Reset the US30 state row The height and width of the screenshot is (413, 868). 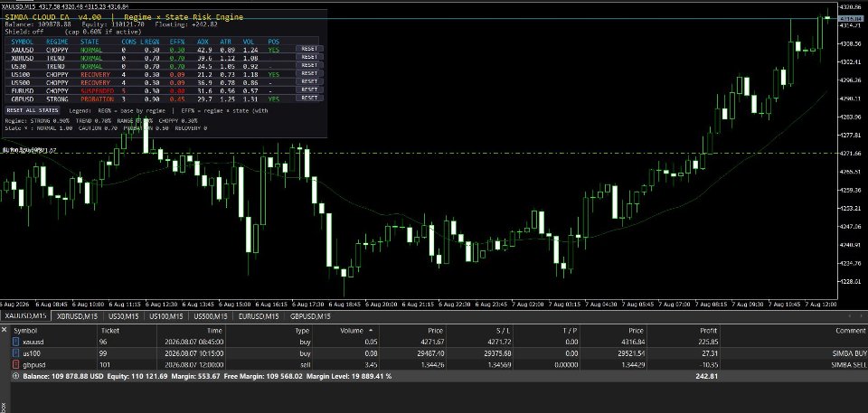(309, 65)
